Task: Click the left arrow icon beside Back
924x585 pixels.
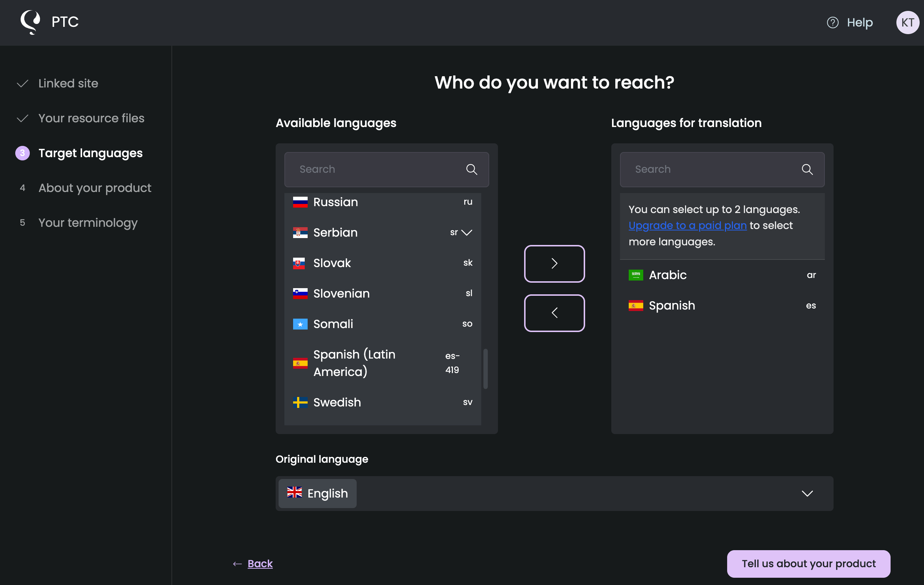Action: (237, 564)
